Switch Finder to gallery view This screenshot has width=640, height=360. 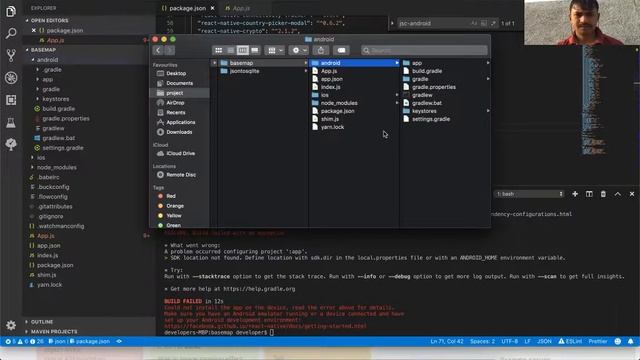point(255,50)
